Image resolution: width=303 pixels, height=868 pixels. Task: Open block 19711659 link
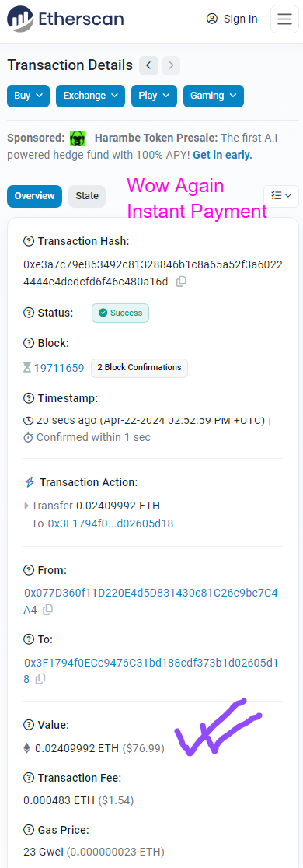[59, 368]
